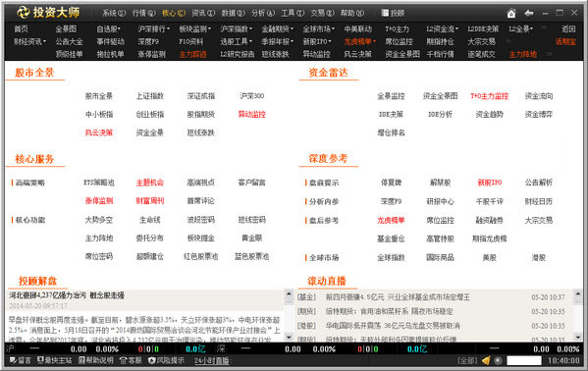Click 滚动直播 scrollbar down arrow
Screen dimensions: 588x371
coord(578,338)
